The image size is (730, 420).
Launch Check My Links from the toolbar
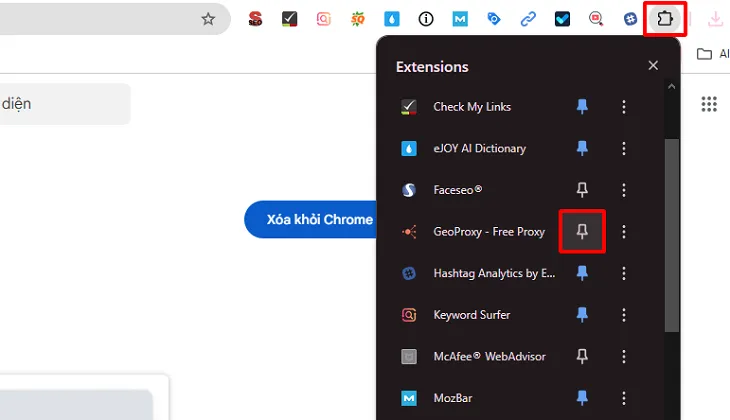(289, 19)
